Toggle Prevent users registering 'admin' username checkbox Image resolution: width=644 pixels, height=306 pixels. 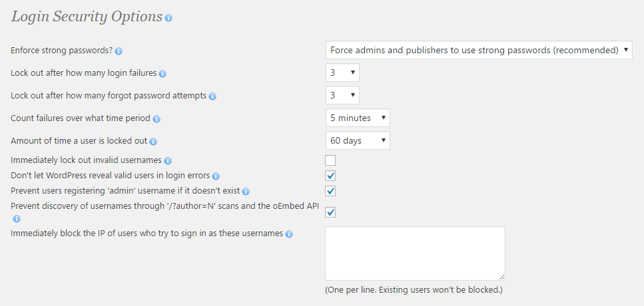point(330,191)
